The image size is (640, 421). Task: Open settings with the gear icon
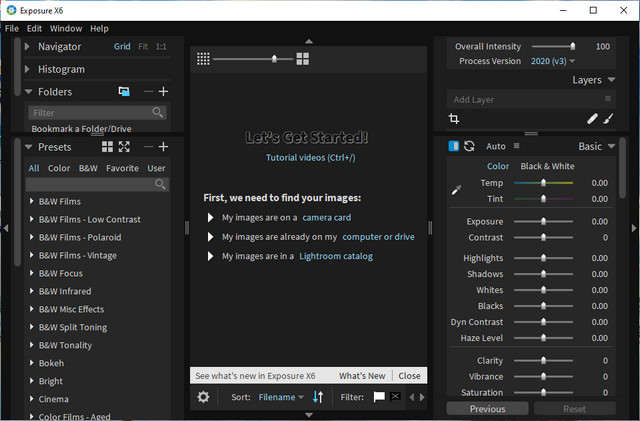coord(204,397)
